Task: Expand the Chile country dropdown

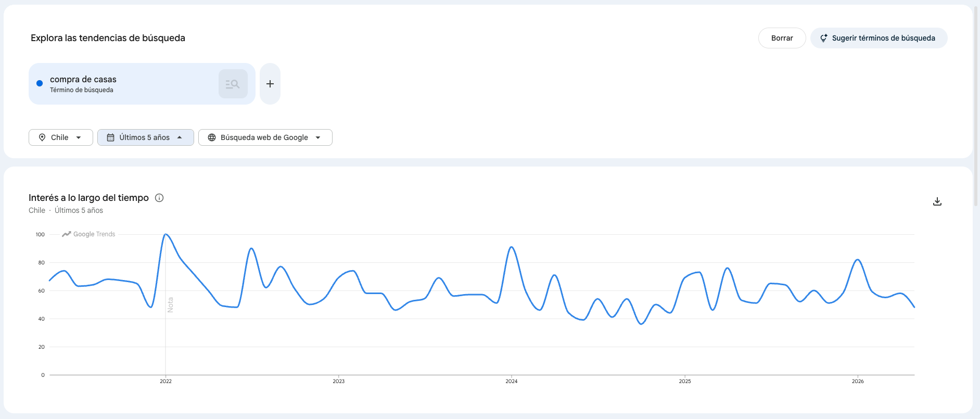Action: (x=61, y=137)
